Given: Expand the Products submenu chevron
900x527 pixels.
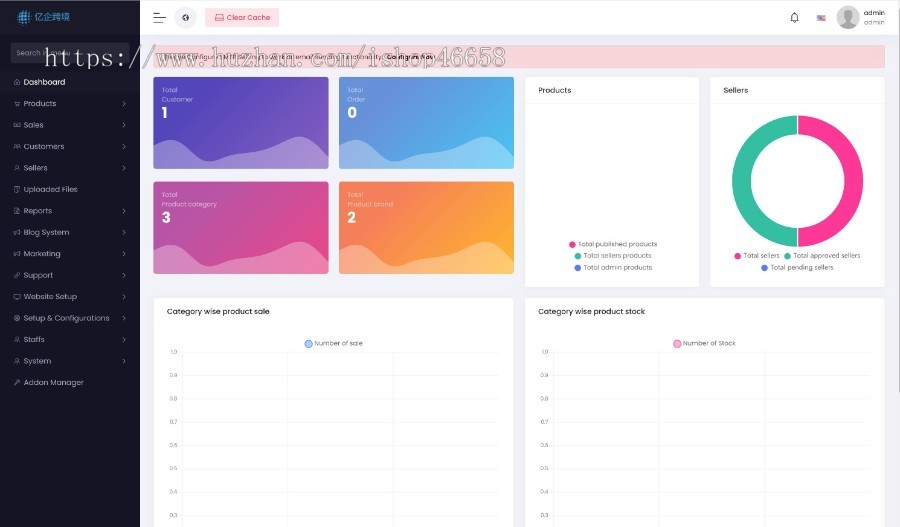Looking at the screenshot, I should pyautogui.click(x=124, y=104).
